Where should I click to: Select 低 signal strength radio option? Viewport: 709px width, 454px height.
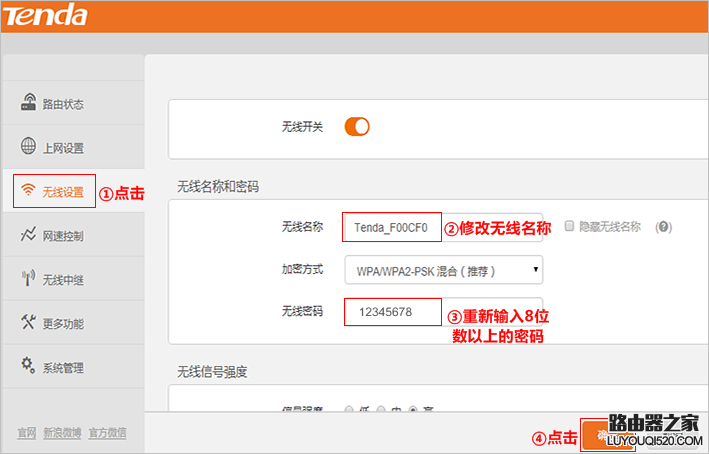pyautogui.click(x=349, y=410)
